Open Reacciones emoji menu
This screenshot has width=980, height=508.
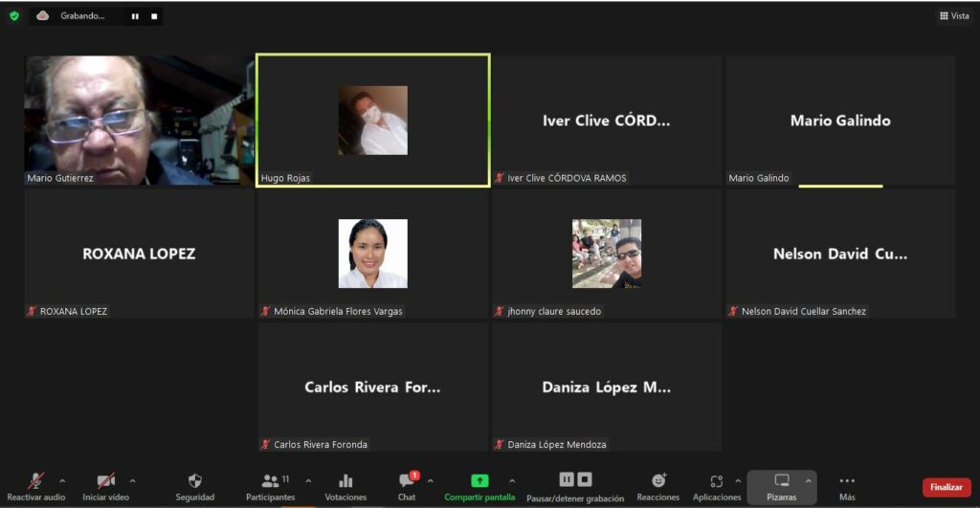click(658, 487)
